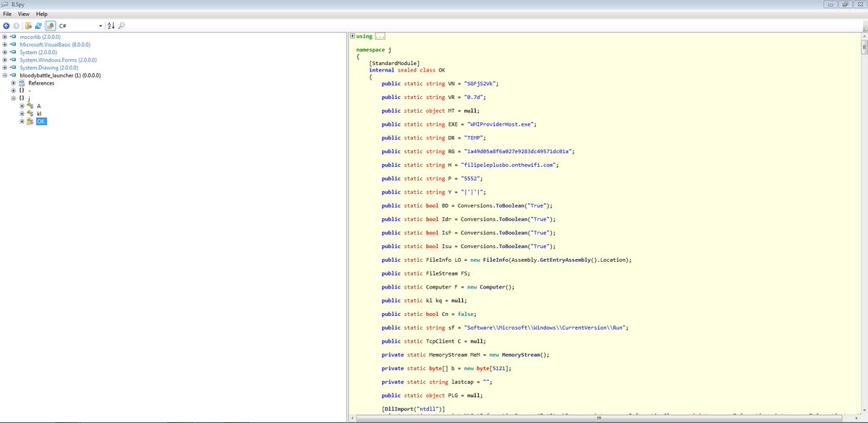Collapse the bloodybattle_launcher assembly node
868x423 pixels.
tap(5, 75)
